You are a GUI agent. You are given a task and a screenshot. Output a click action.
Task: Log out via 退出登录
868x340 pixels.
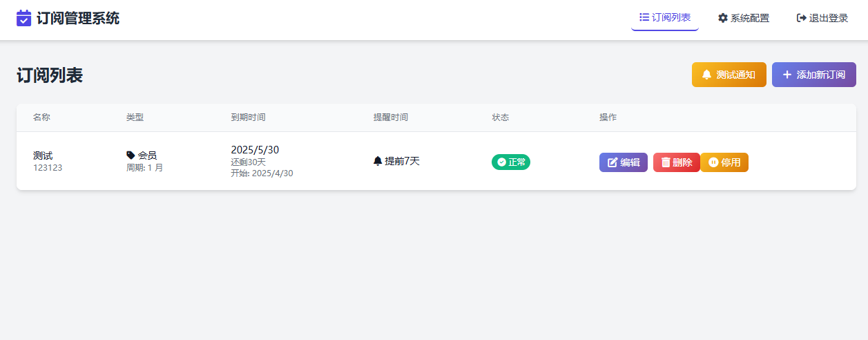(x=822, y=18)
